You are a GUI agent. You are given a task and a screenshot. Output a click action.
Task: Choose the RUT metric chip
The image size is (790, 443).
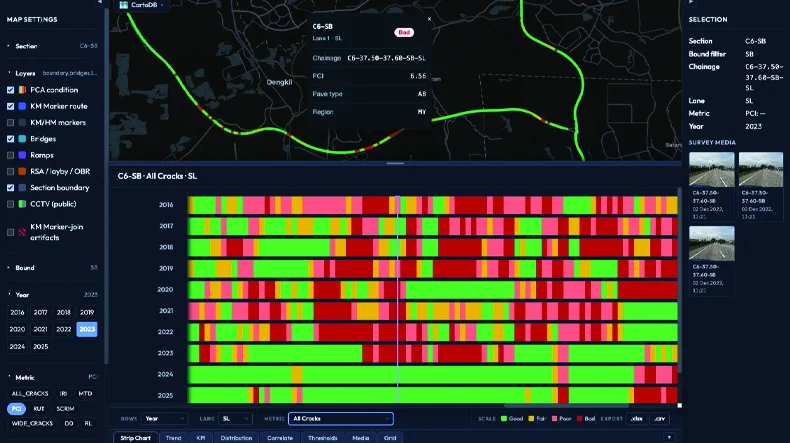coord(39,409)
